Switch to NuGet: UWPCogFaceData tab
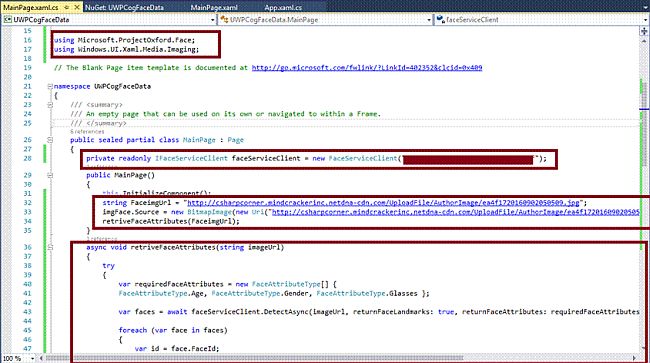Screen dimensions: 650x363 (124, 7)
